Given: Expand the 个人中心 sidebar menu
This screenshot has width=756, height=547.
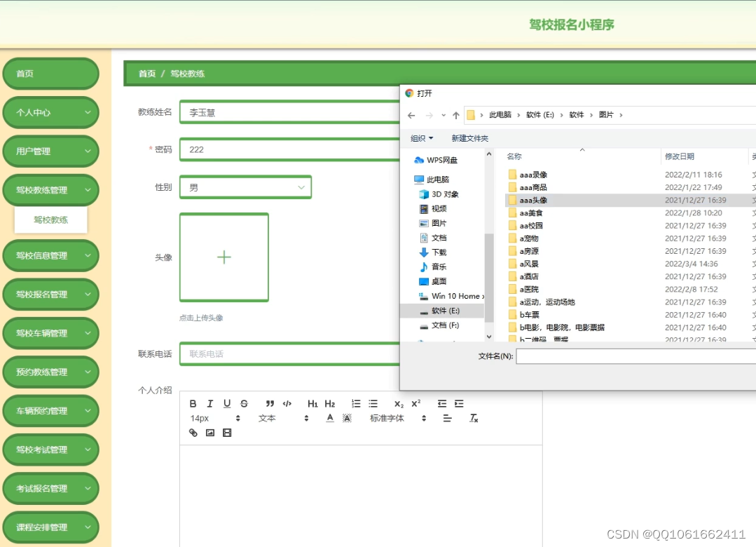Looking at the screenshot, I should tap(50, 112).
